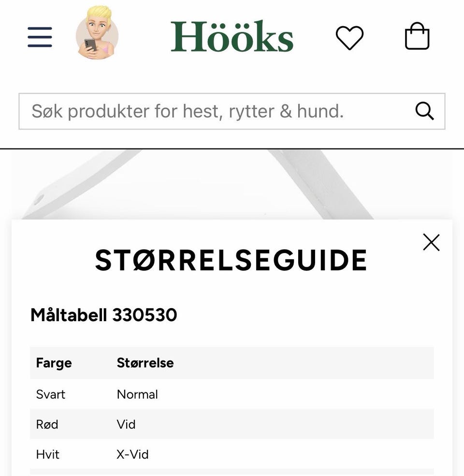
Task: Open the shopping bag cart
Action: pyautogui.click(x=417, y=37)
